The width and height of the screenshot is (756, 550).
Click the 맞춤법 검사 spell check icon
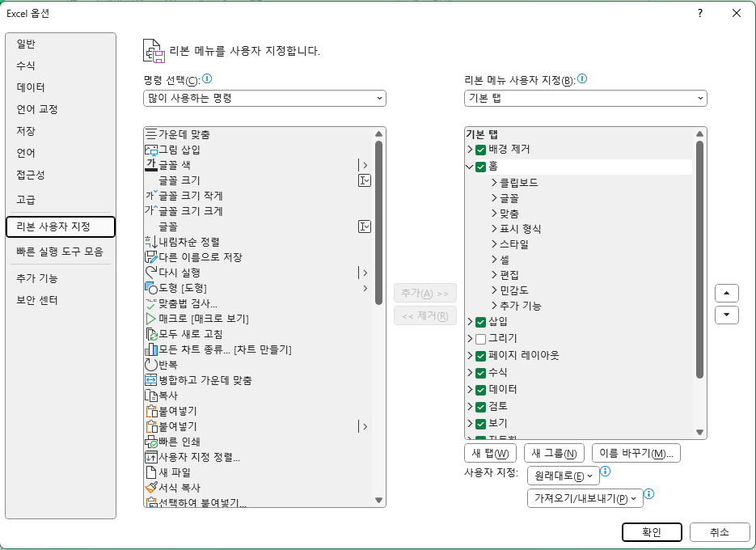[151, 303]
